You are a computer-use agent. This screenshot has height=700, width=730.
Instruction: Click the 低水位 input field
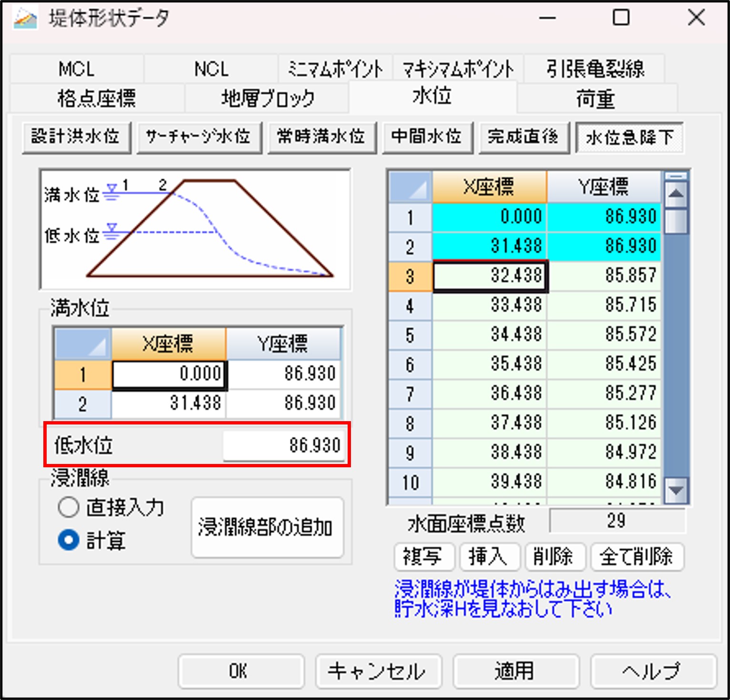(284, 445)
